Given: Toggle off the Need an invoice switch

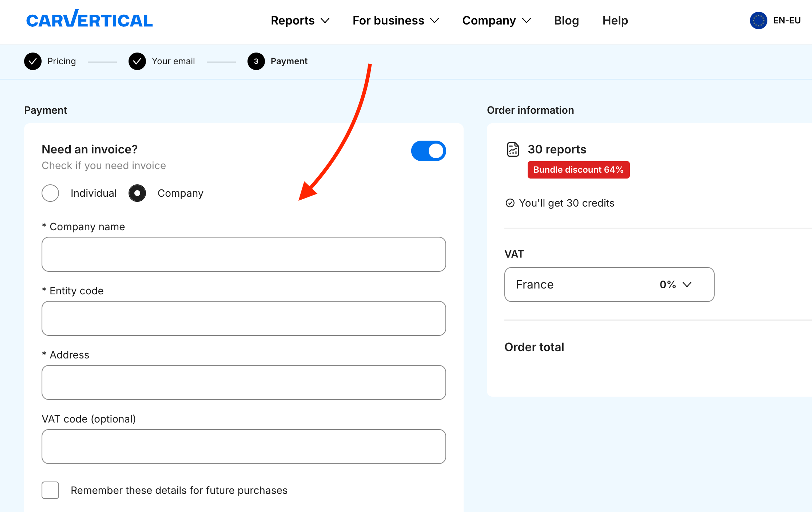Looking at the screenshot, I should 428,151.
